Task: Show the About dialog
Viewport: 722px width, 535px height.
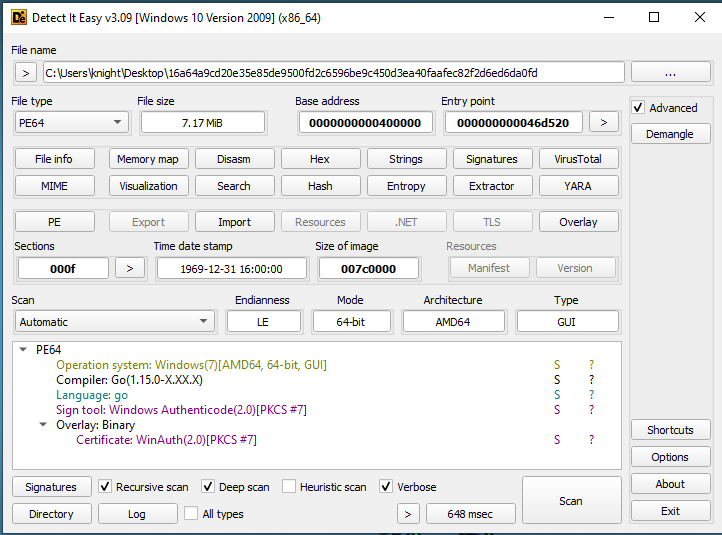Action: tap(670, 484)
